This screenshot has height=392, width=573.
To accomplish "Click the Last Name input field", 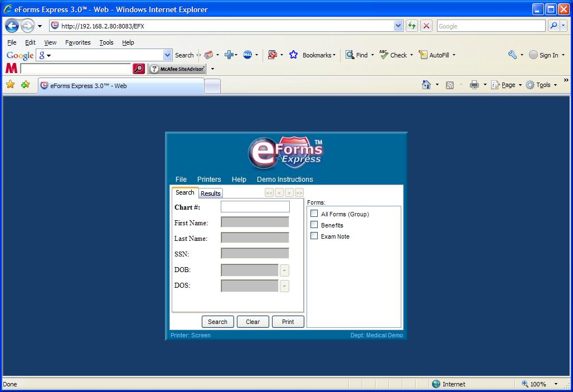I will (255, 238).
